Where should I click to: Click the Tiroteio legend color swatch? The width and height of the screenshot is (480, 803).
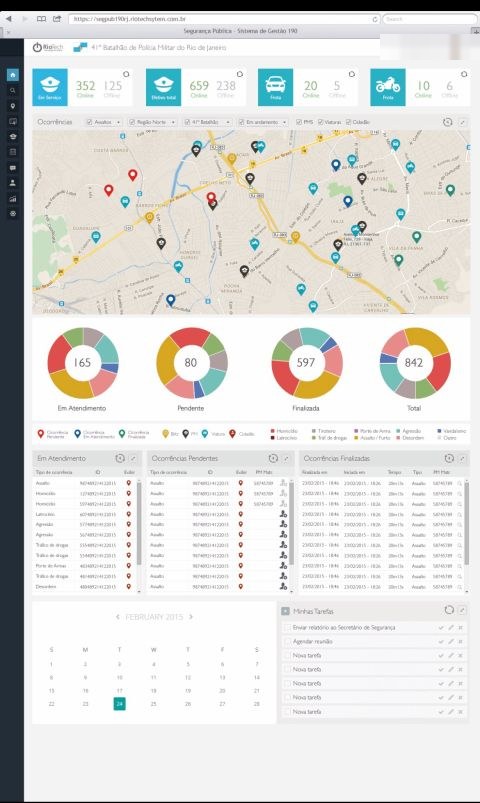(314, 431)
